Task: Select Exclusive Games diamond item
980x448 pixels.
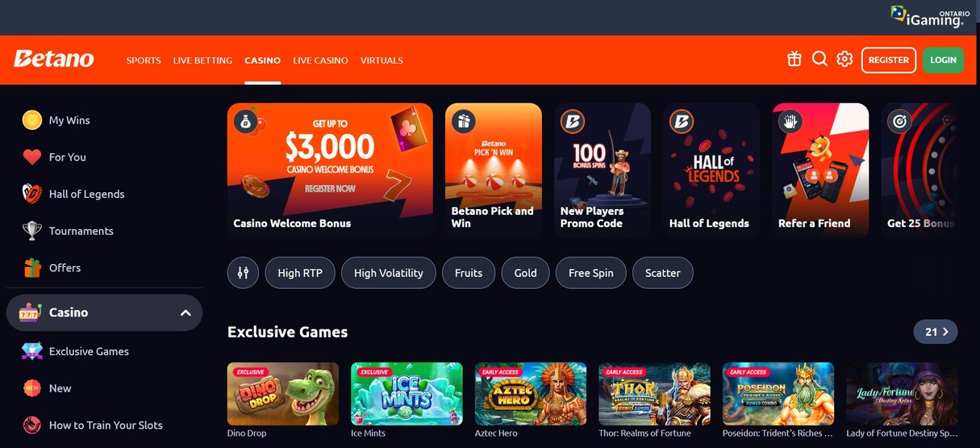Action: pyautogui.click(x=76, y=351)
